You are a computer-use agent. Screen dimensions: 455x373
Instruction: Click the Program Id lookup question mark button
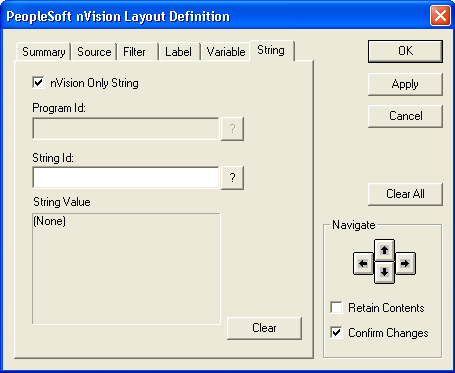pyautogui.click(x=232, y=128)
